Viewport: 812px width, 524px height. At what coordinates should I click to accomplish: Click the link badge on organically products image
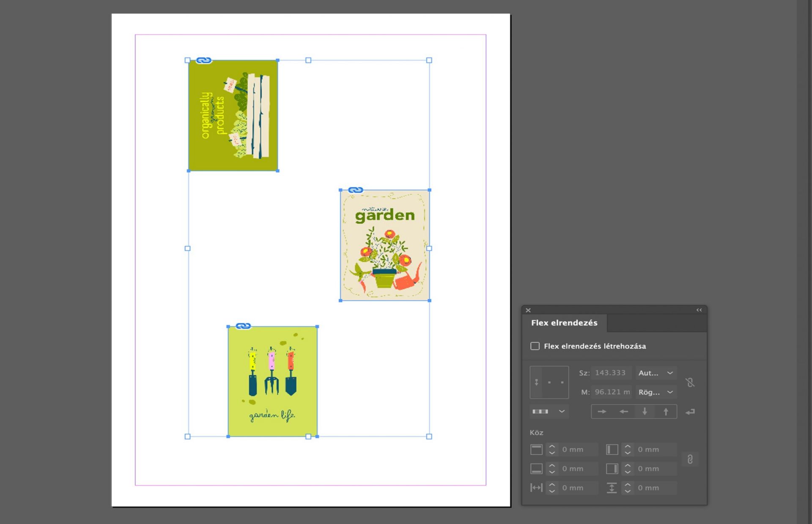pos(204,60)
